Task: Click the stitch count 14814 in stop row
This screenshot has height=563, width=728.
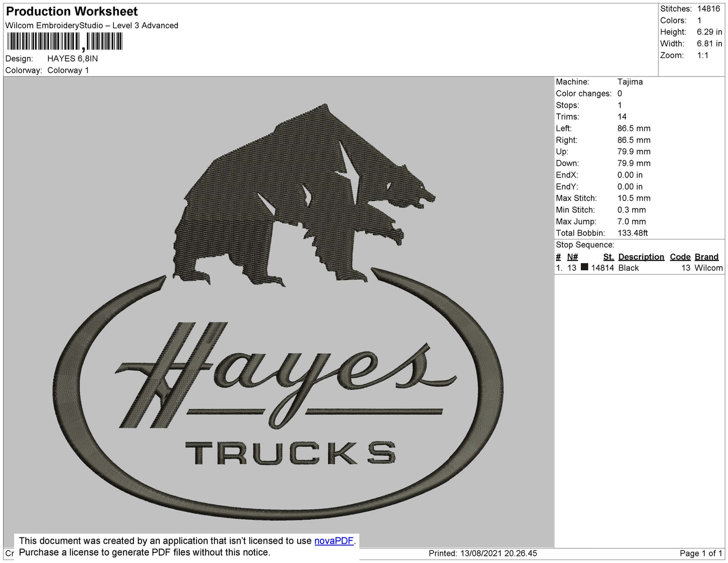Action: (x=603, y=268)
